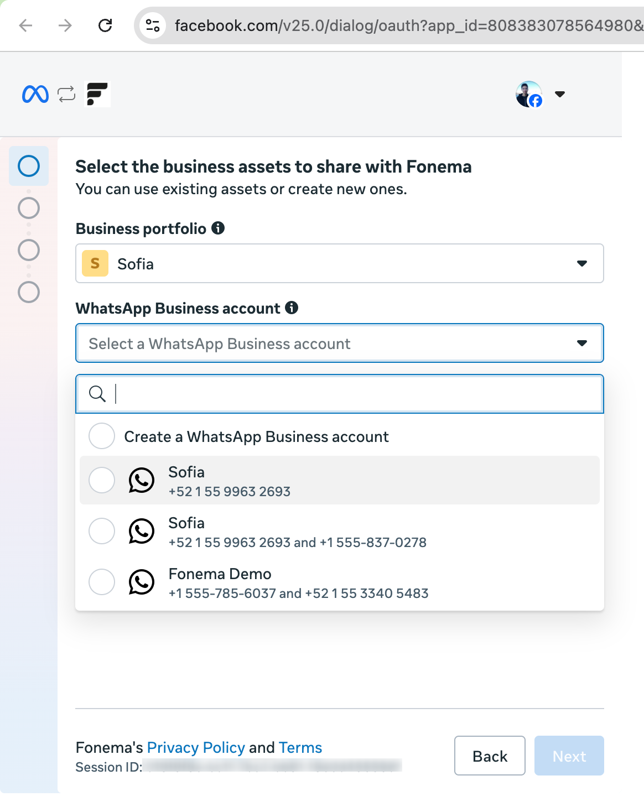This screenshot has width=644, height=812.
Task: Show WhatsApp Business account info tooltip
Action: (292, 308)
